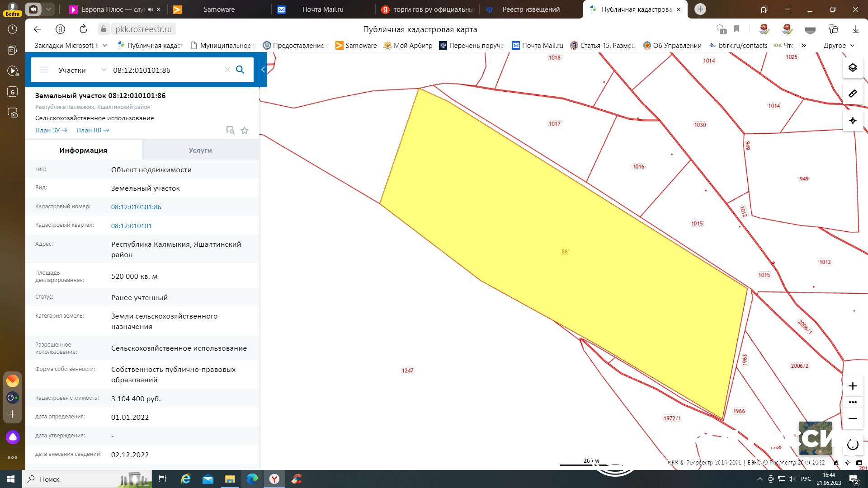Image resolution: width=868 pixels, height=488 pixels.
Task: Add parcel to favorites star icon
Action: click(245, 131)
